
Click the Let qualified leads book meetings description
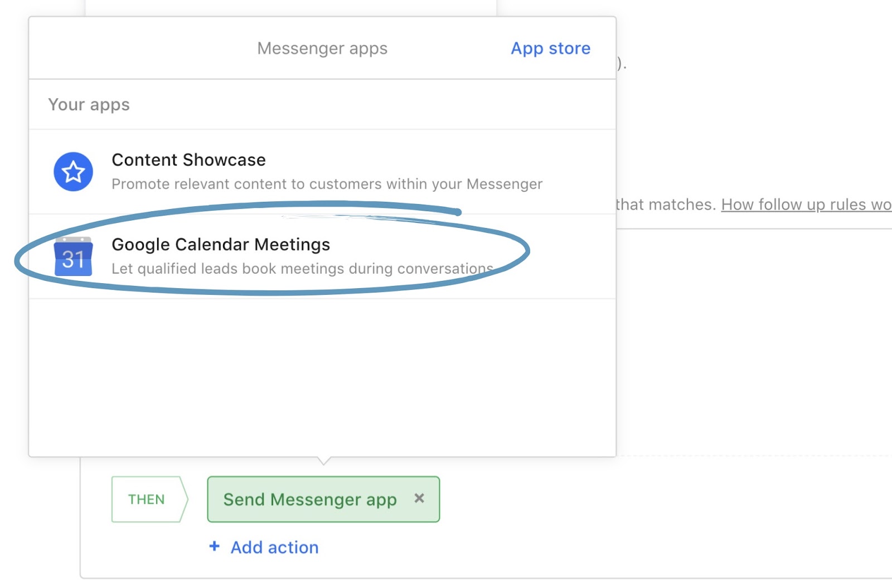coord(302,269)
